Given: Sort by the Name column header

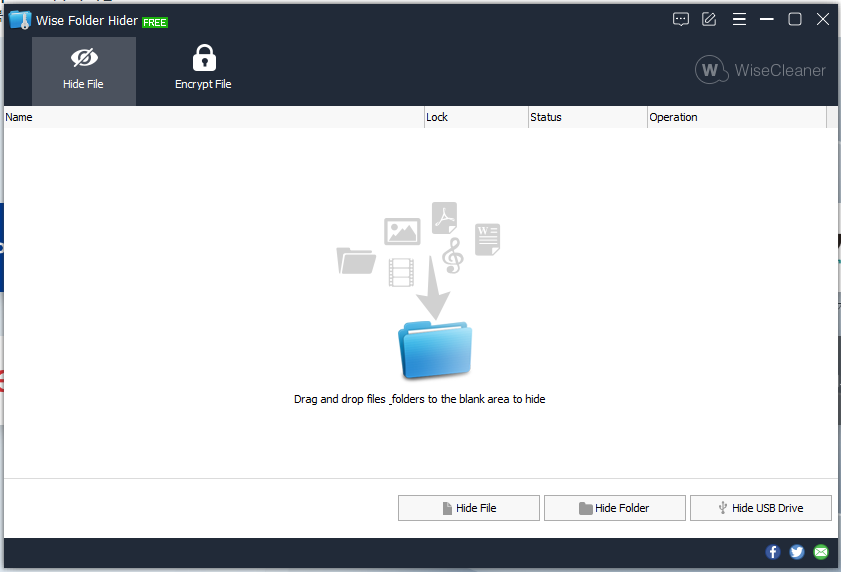Looking at the screenshot, I should point(214,117).
